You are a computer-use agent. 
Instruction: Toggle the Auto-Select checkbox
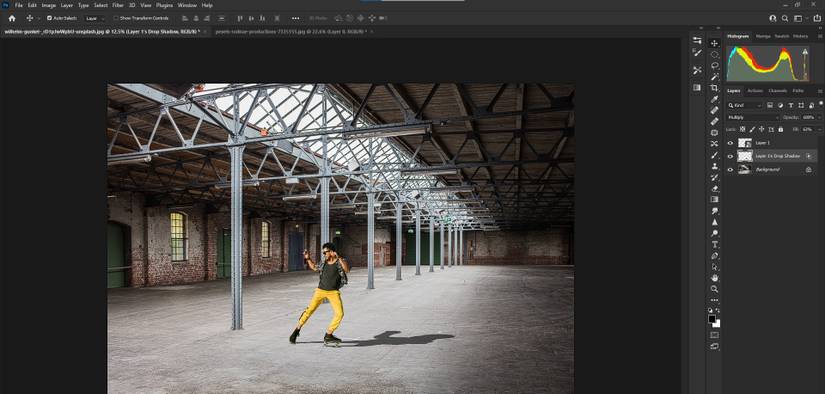tap(49, 18)
